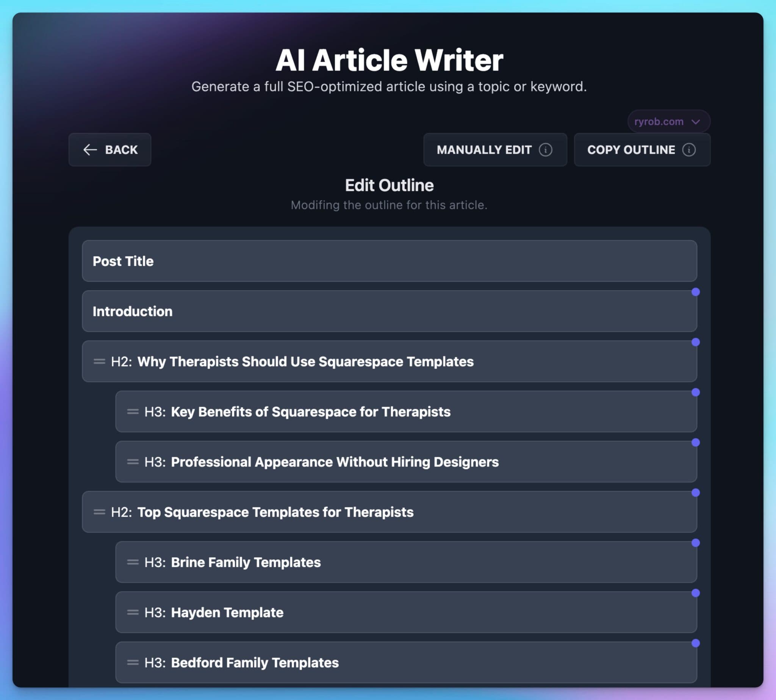Toggle the purple dot on the Introduction section
Screen dimensions: 776x700
point(696,292)
